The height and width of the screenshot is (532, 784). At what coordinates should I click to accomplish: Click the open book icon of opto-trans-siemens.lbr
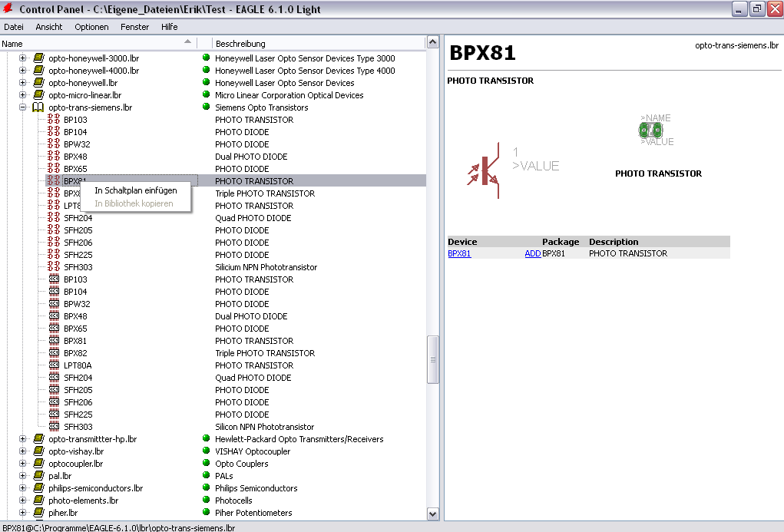38,107
